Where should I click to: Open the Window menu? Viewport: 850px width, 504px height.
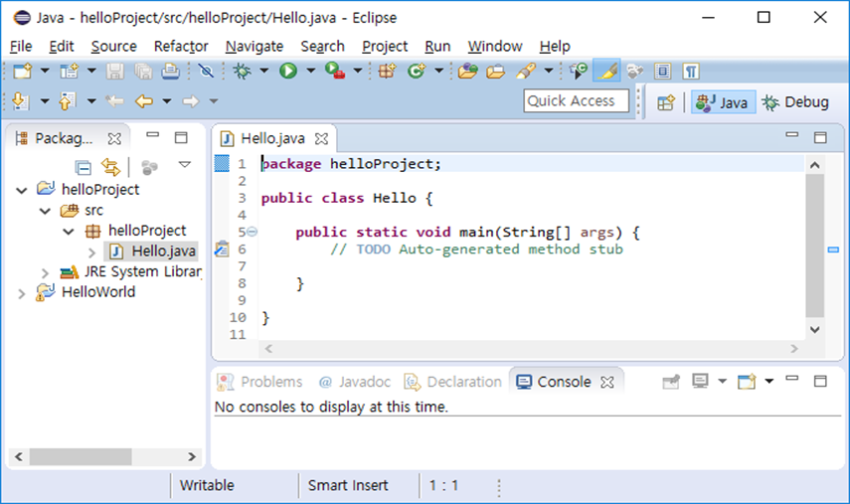click(495, 47)
